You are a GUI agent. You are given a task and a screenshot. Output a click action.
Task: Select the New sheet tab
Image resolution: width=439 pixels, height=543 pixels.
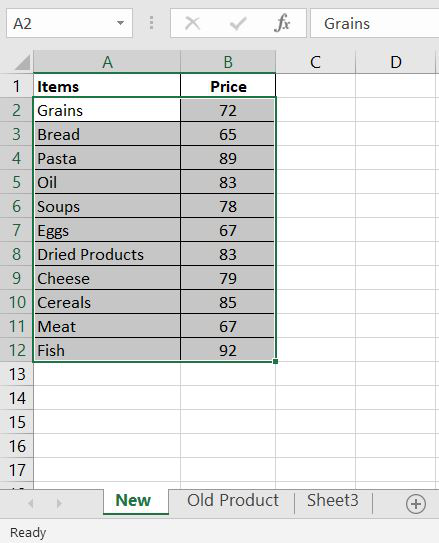pos(133,501)
